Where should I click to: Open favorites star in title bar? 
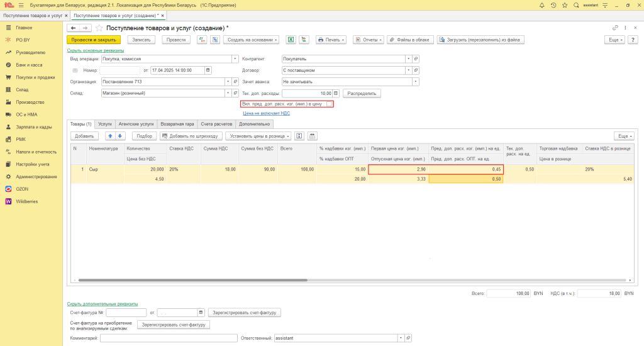pyautogui.click(x=565, y=5)
